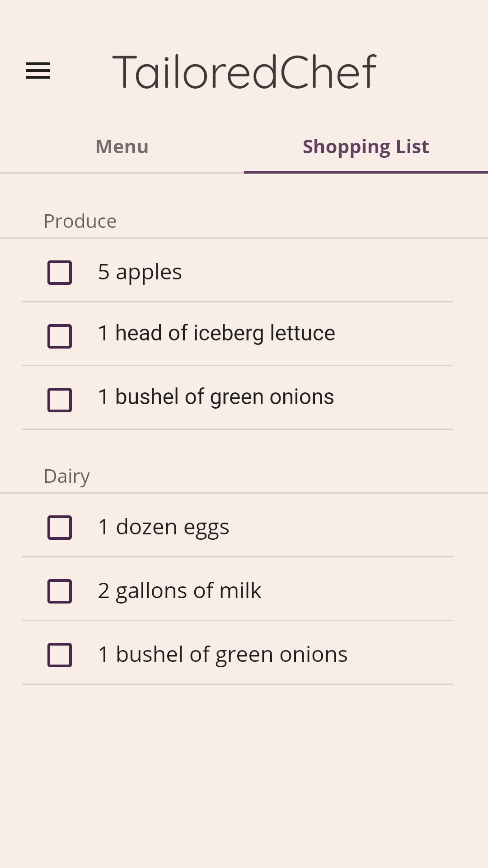Tap the Produce section heading
This screenshot has height=868, width=488.
pos(80,222)
